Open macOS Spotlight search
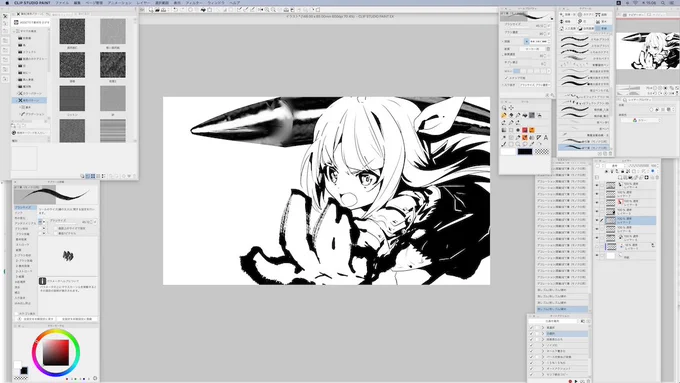This screenshot has width=680, height=383. click(664, 3)
